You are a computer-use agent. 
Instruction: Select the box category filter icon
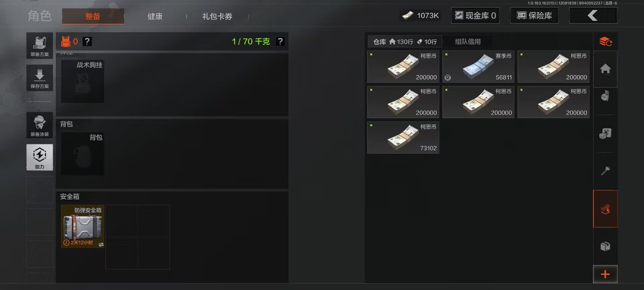click(605, 246)
